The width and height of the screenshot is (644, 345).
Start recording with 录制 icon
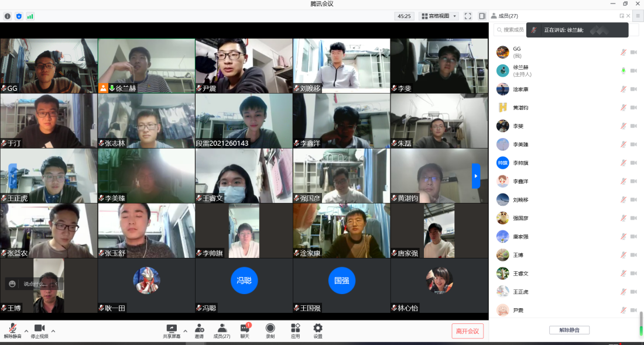[270, 331]
